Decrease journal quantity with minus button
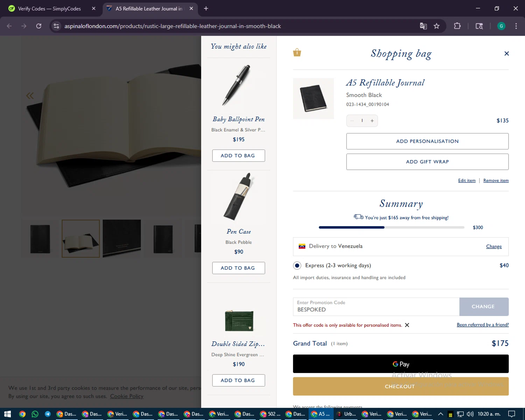 coord(352,121)
